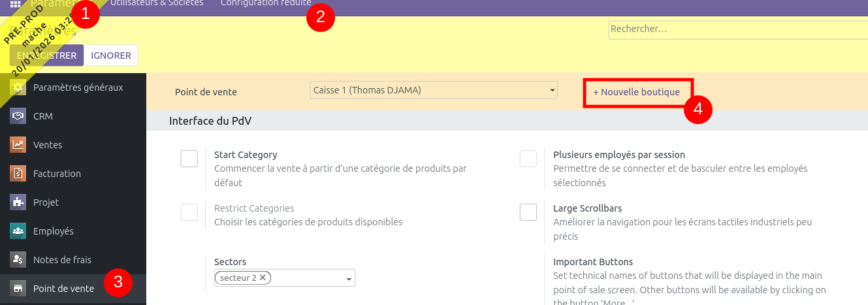Screen dimensions: 868x305
Task: Open the Utilisateurs & Sociétés menu
Action: (x=157, y=4)
